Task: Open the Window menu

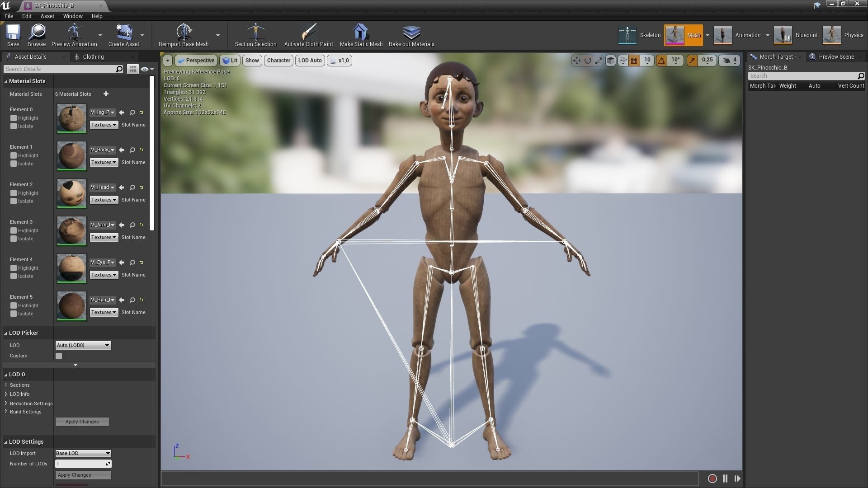Action: click(73, 16)
